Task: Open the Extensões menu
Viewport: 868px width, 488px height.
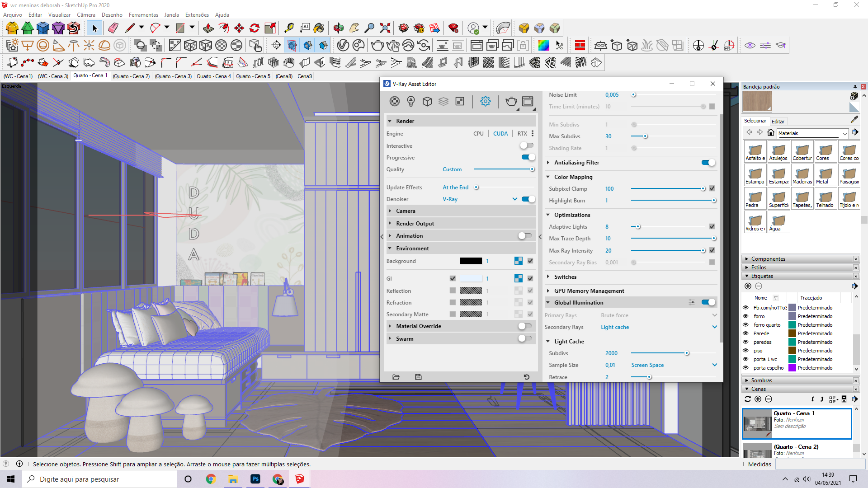Action: 197,15
